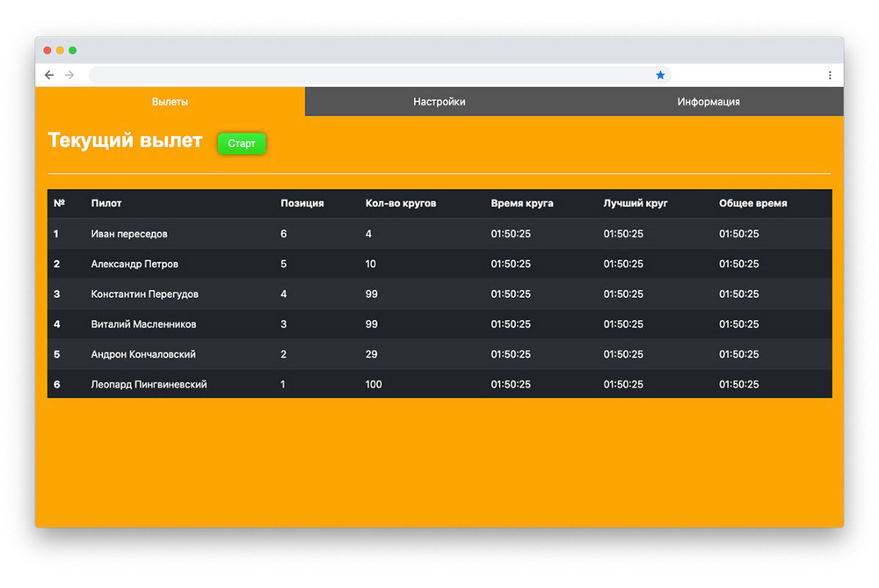Click the Пилот column header
The width and height of the screenshot is (879, 588).
click(x=106, y=203)
